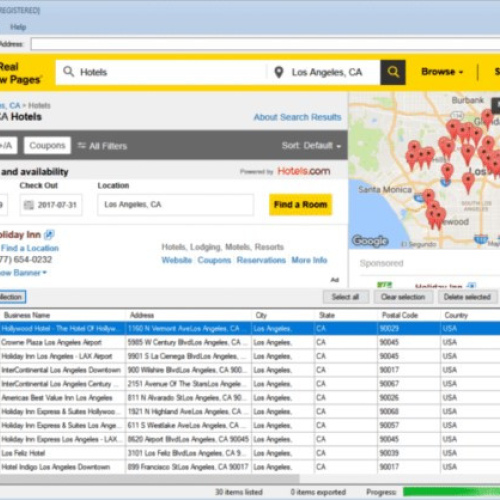Click the magnifier icon beside Hotels search field
The width and height of the screenshot is (500, 500).
point(68,71)
